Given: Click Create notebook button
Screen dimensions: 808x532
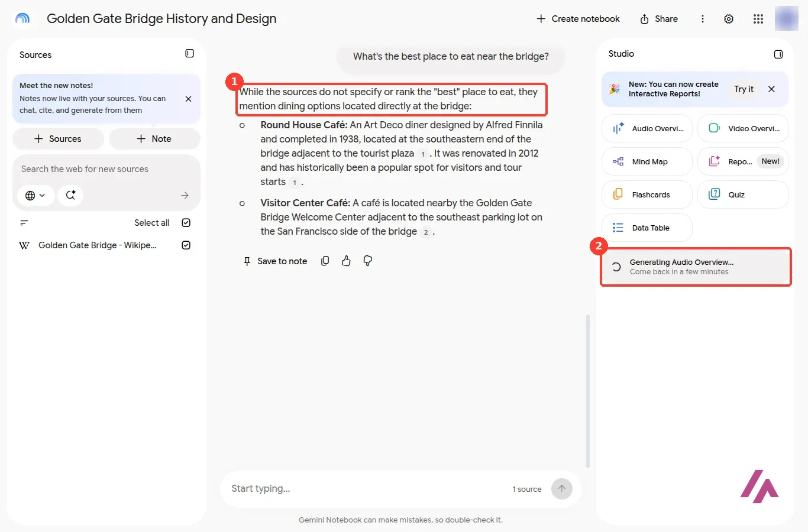Looking at the screenshot, I should tap(578, 19).
